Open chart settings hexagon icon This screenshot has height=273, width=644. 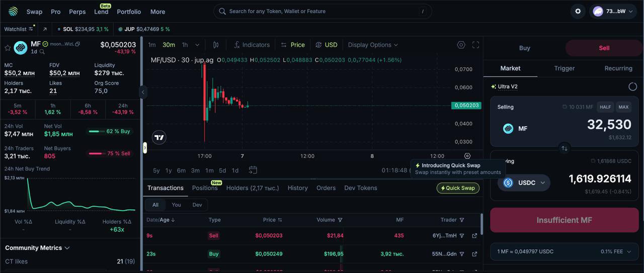[461, 45]
